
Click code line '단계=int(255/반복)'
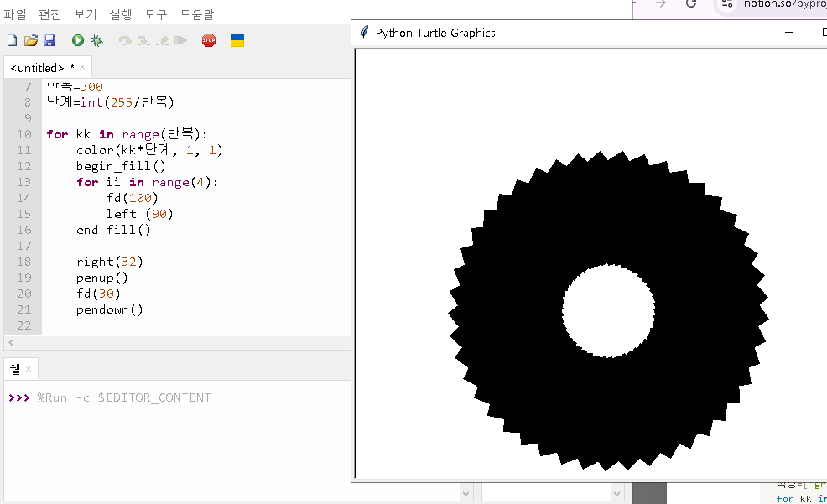(x=110, y=101)
